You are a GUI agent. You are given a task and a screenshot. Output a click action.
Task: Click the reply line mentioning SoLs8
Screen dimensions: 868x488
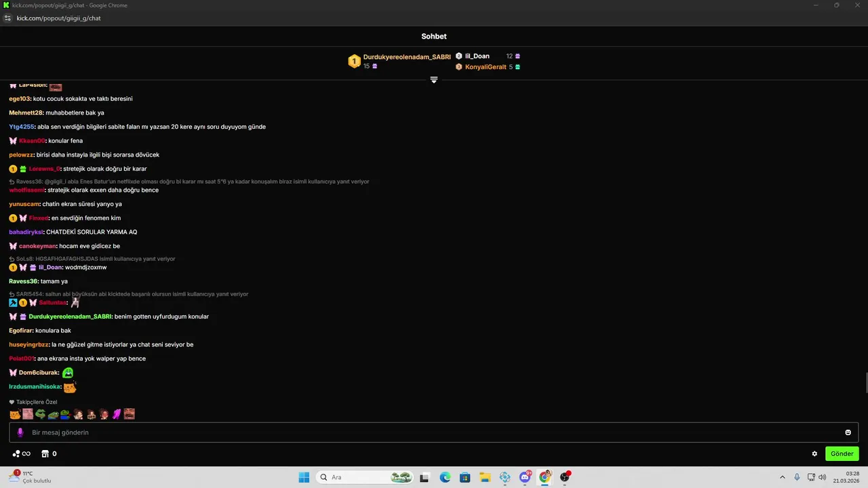[x=92, y=259]
